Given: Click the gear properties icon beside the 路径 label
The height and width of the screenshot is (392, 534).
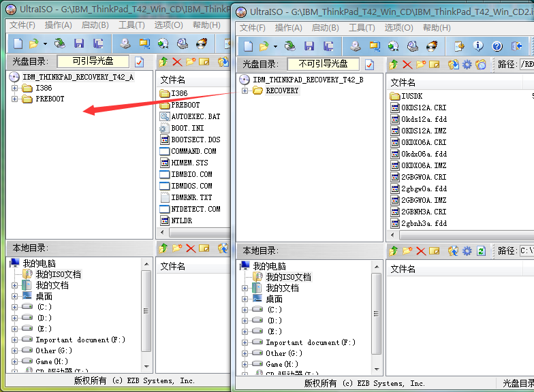Looking at the screenshot, I should point(467,64).
